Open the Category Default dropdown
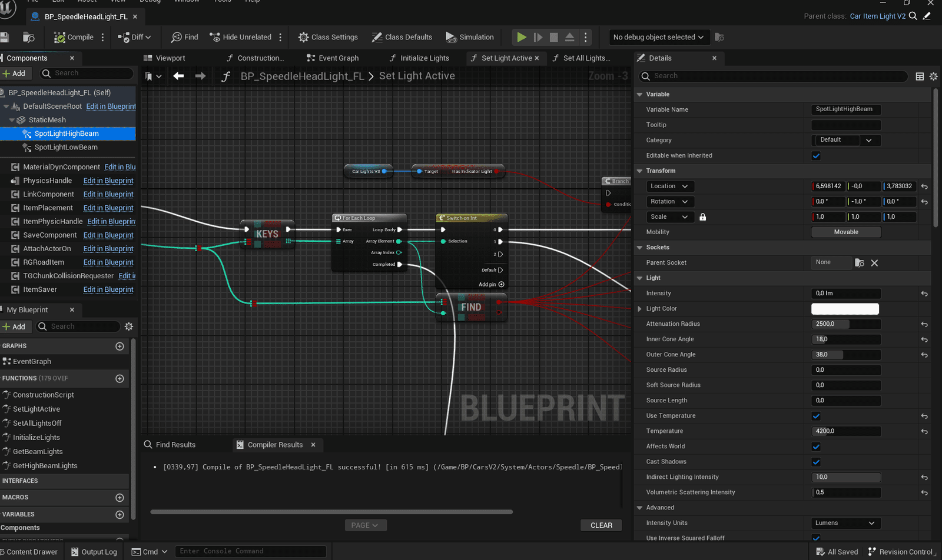The width and height of the screenshot is (942, 560). pyautogui.click(x=846, y=140)
